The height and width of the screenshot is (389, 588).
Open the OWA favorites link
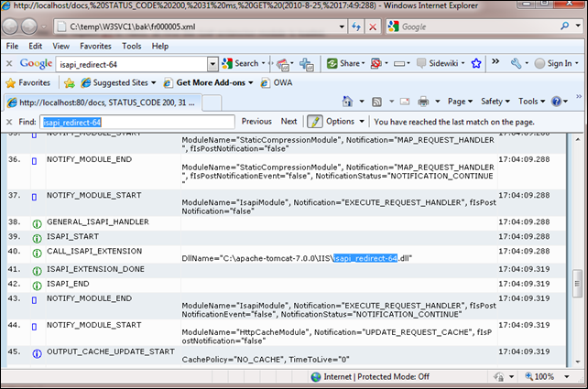[277, 82]
